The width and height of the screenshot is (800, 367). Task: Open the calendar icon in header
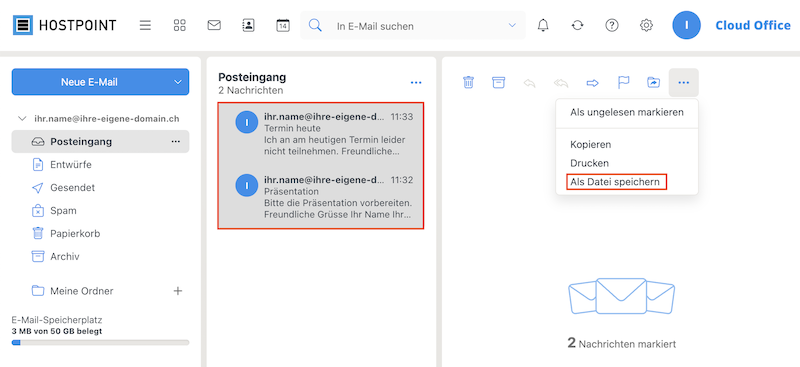coord(283,25)
